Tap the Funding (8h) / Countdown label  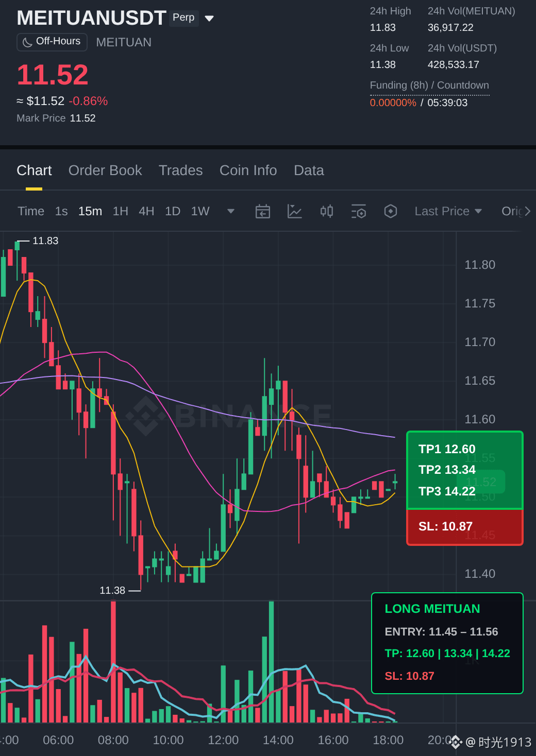[429, 85]
